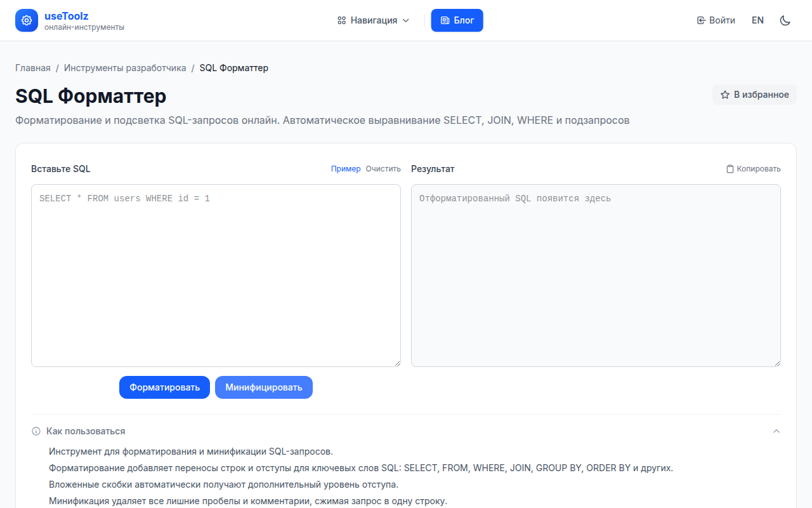Click the line starting 'Минификация удаляет все лишние'
Viewport: 812px width, 508px height.
click(248, 501)
